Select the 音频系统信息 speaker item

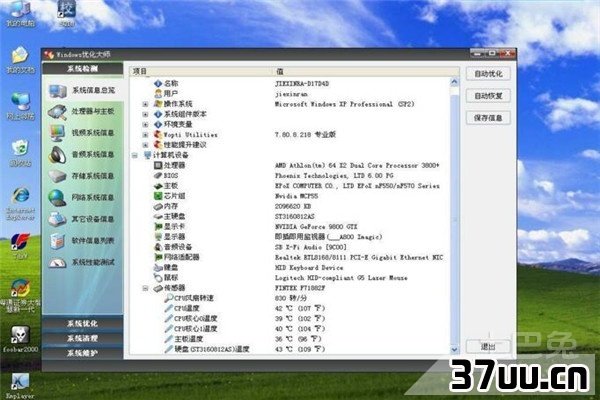point(82,155)
